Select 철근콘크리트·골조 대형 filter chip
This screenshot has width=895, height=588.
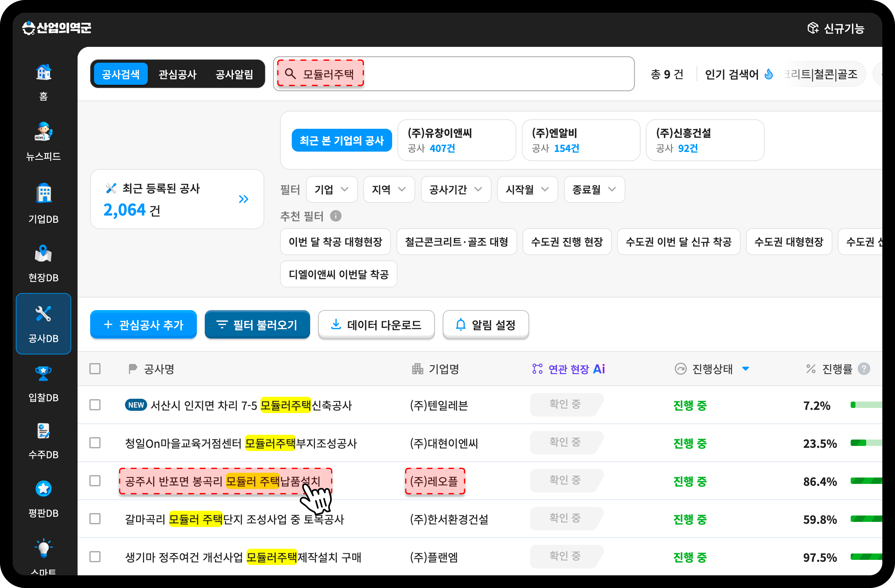(x=457, y=242)
